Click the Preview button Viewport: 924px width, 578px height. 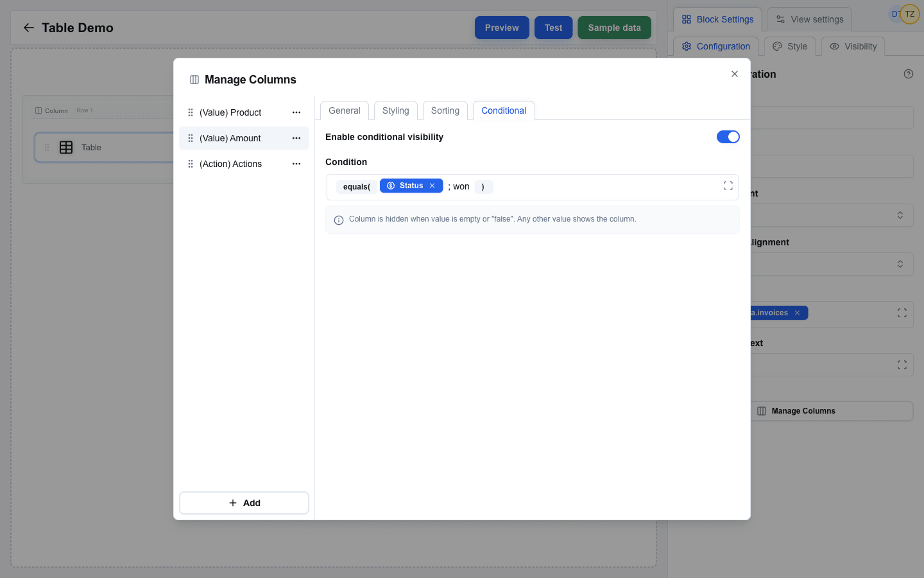[x=502, y=28]
